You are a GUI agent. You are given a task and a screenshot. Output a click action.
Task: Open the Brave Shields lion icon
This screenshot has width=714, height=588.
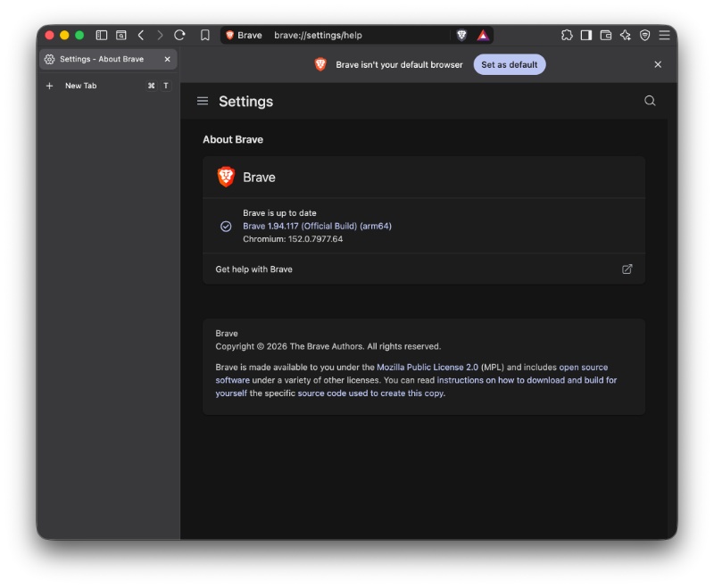pos(461,35)
